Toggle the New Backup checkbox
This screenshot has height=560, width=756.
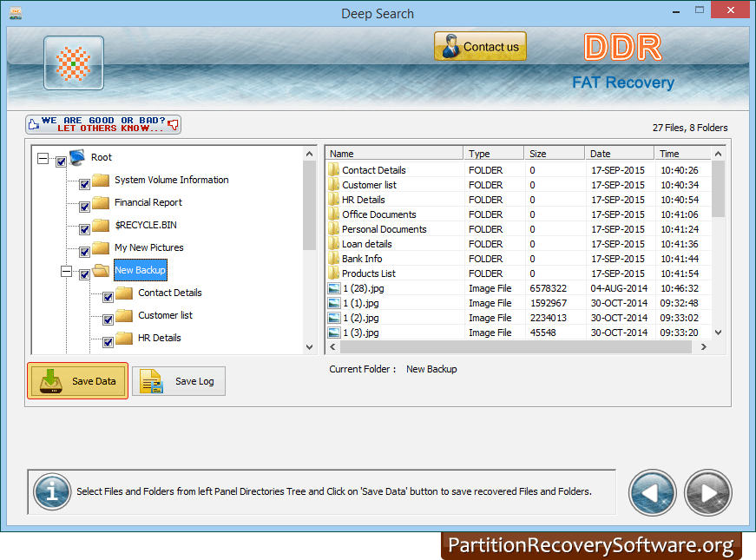pos(84,274)
